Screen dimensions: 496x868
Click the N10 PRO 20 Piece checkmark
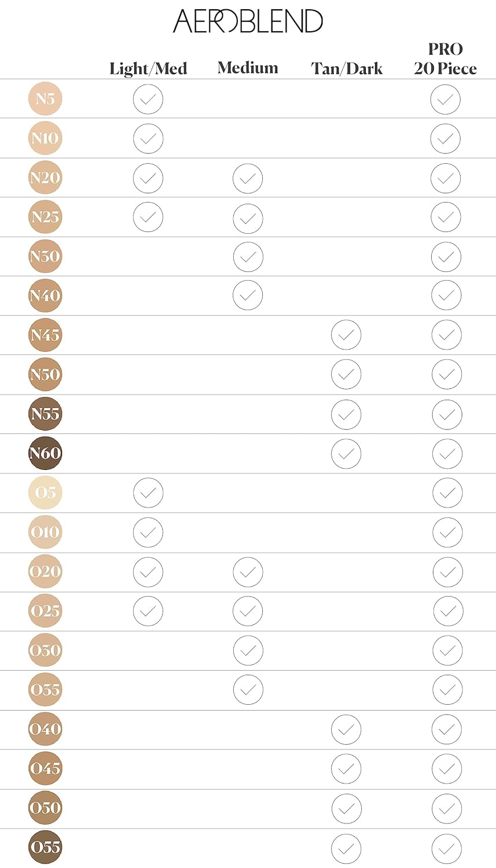[x=446, y=138]
